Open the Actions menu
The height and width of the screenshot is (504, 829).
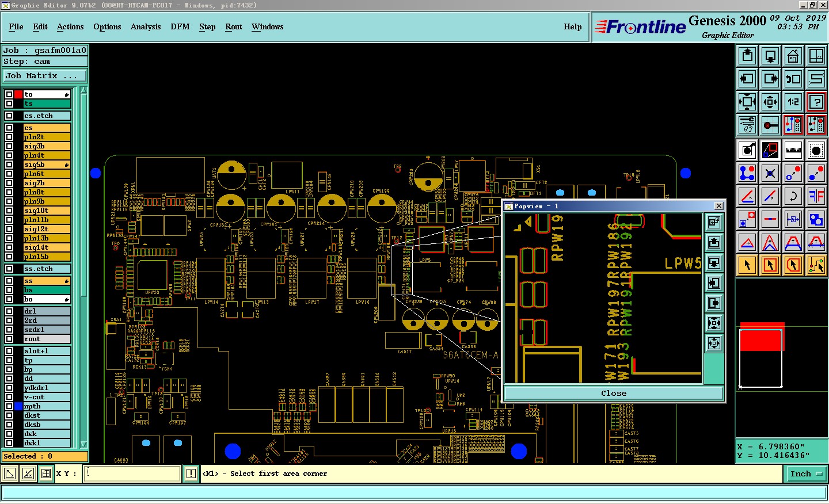click(x=70, y=26)
